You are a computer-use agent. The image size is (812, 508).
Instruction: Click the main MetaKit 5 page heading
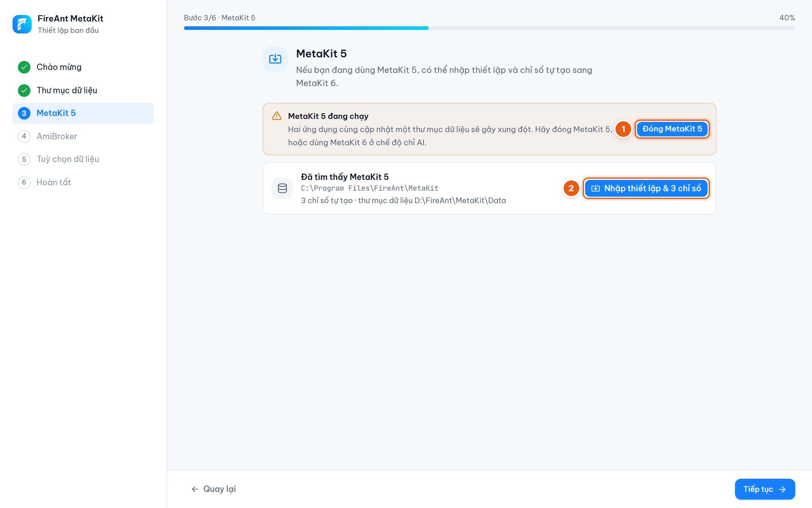click(x=321, y=54)
